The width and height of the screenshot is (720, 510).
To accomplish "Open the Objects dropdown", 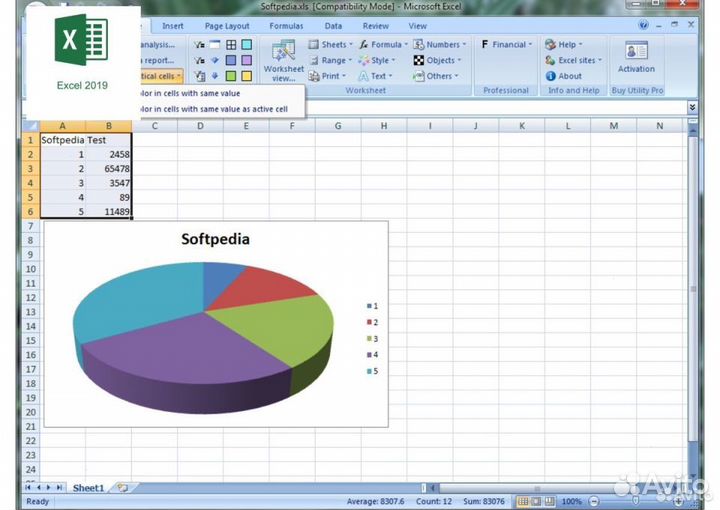I will pyautogui.click(x=437, y=60).
